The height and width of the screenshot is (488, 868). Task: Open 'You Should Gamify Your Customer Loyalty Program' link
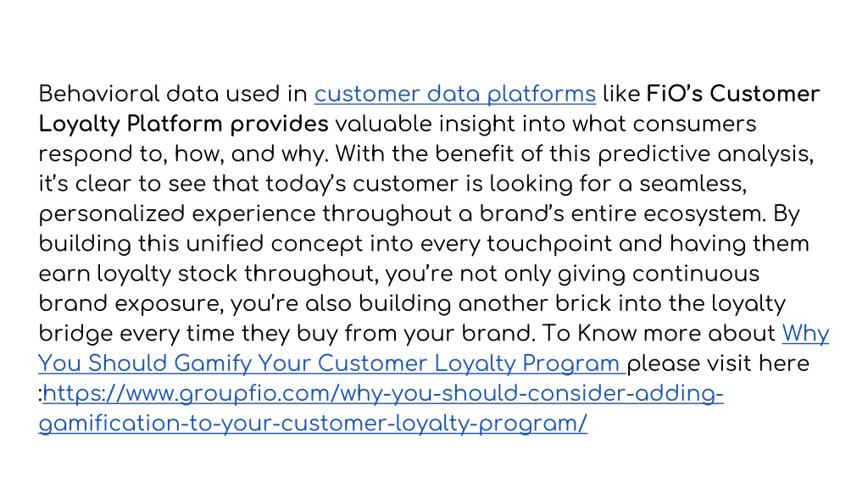tap(332, 363)
